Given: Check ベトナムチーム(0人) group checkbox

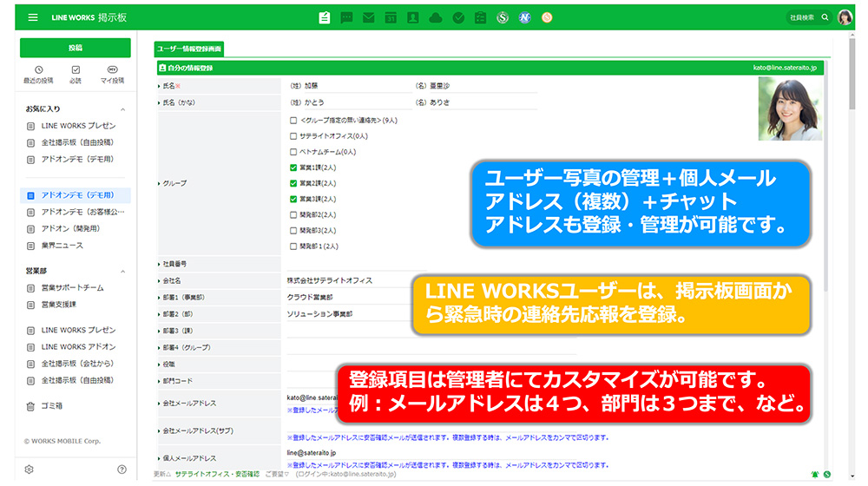Looking at the screenshot, I should (x=293, y=152).
